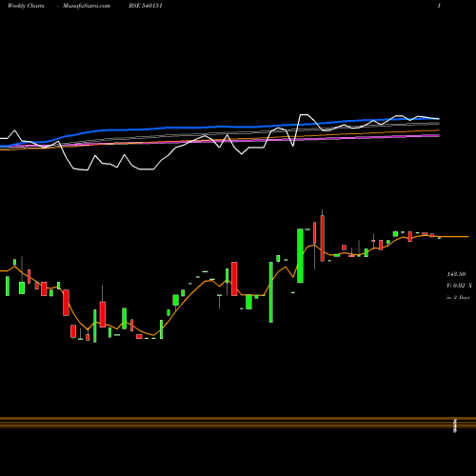
Task: Click the MunafaSutra.com label
Action: 87,6
